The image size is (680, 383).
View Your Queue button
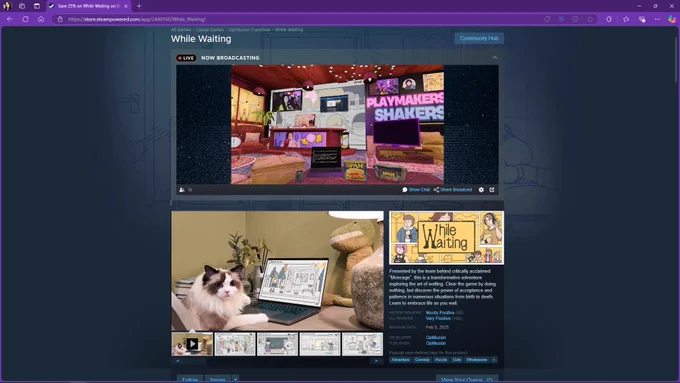(467, 379)
